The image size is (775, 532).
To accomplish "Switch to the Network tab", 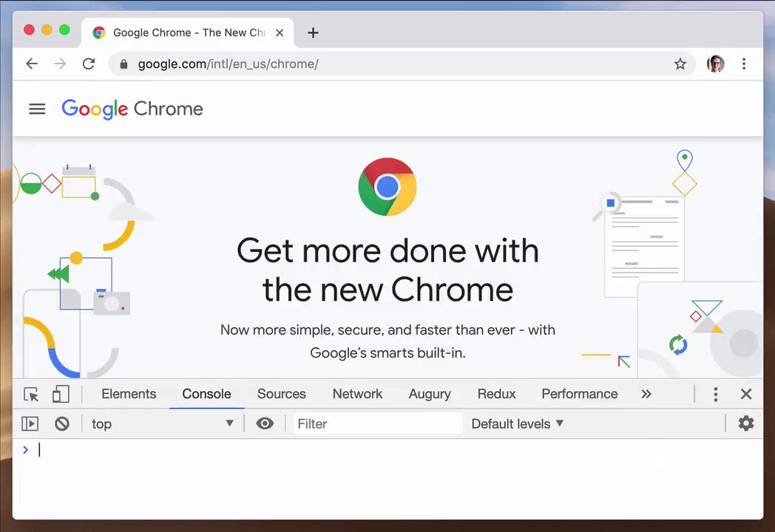I will (357, 394).
